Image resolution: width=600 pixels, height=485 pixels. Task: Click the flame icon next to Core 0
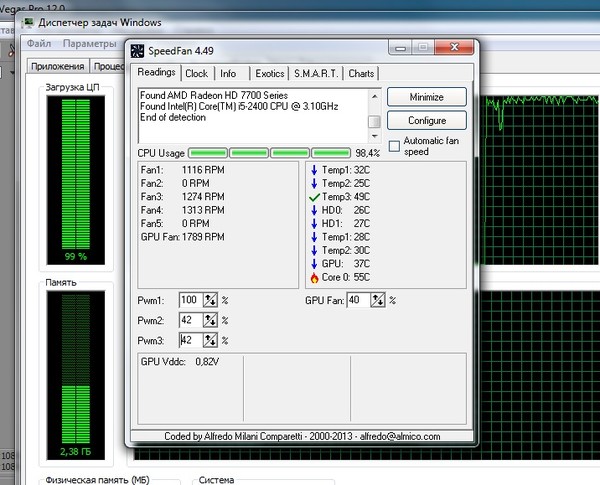pyautogui.click(x=313, y=277)
